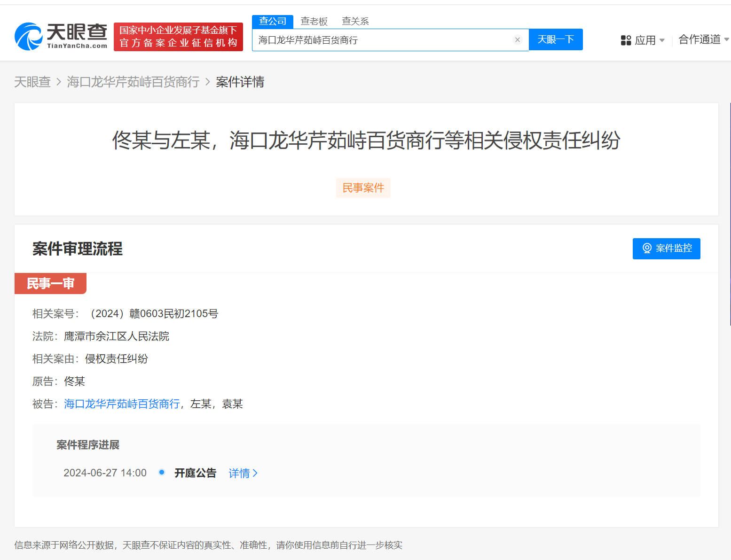Switch to the 查关系 tab
The width and height of the screenshot is (731, 560).
[x=355, y=21]
